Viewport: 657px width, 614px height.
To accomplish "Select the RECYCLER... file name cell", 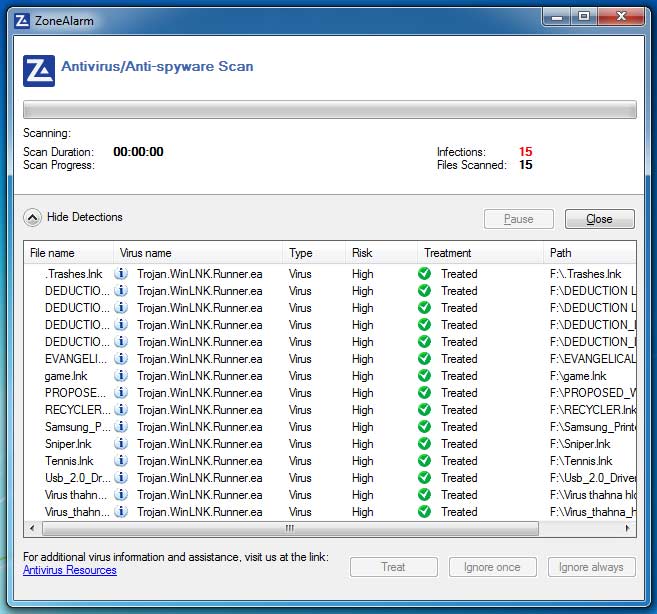I will 78,409.
